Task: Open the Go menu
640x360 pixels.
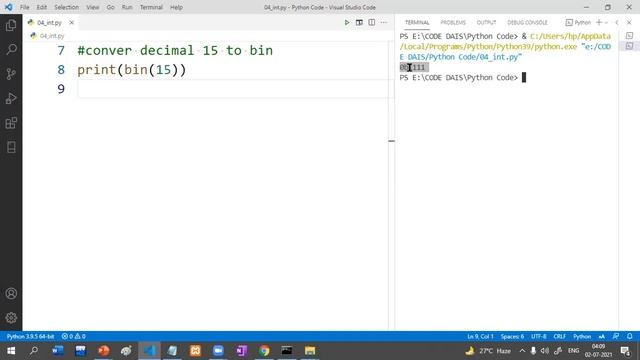Action: pyautogui.click(x=110, y=7)
